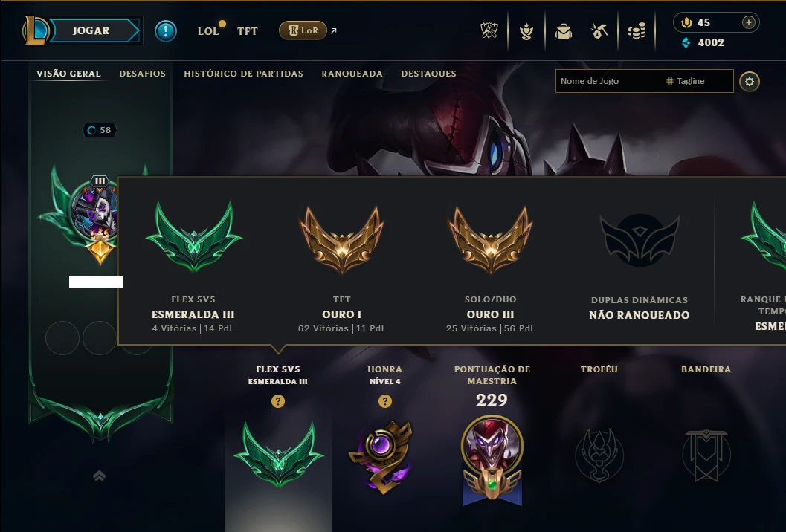786x532 pixels.
Task: Switch to the Desafios tab
Action: (x=142, y=74)
